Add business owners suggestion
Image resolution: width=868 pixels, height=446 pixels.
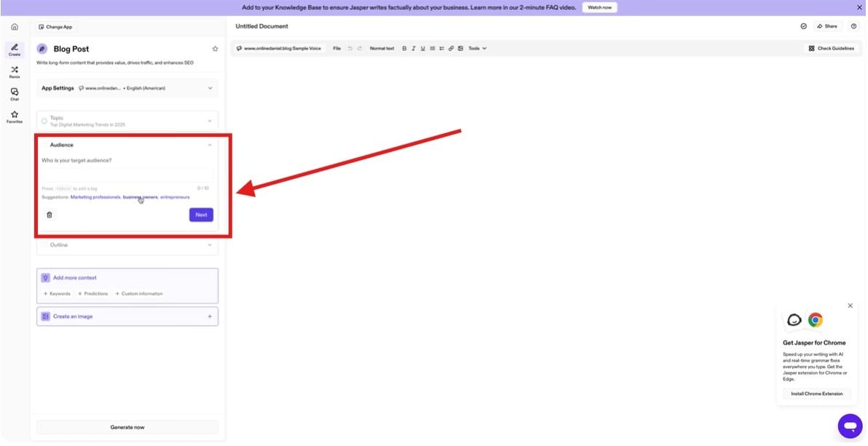pyautogui.click(x=140, y=197)
